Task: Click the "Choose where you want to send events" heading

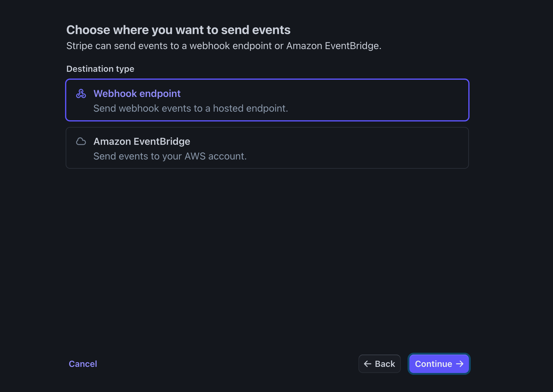Action: pos(178,30)
